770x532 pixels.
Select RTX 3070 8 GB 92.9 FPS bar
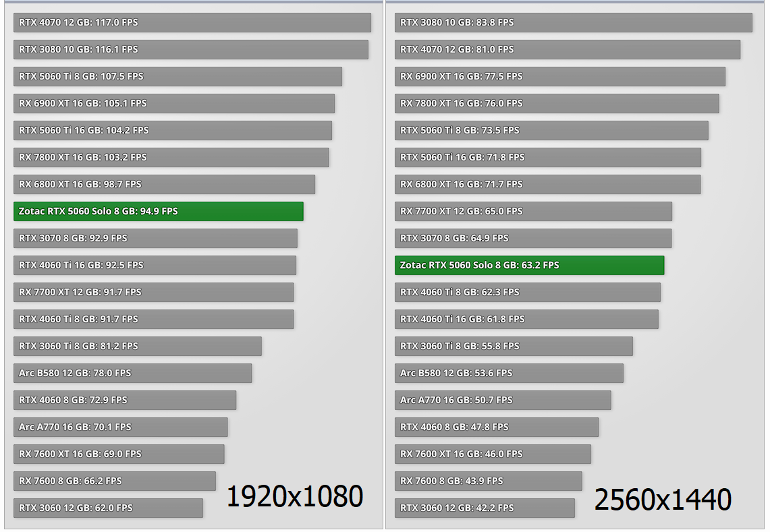coord(156,239)
